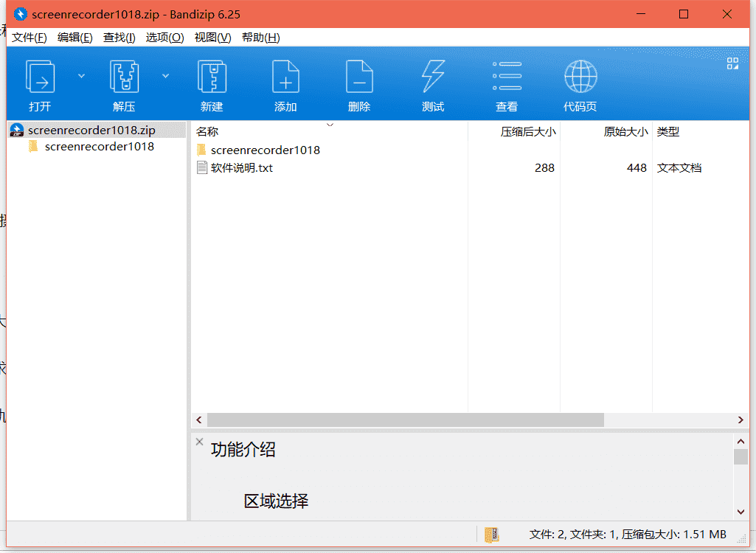
Task: Click the horizontal scrollbar right arrow
Action: (x=741, y=420)
